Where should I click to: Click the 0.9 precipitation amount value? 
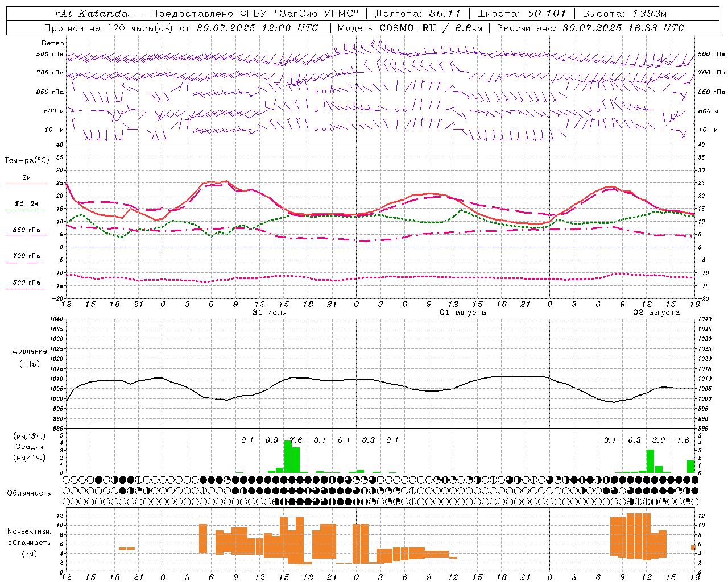[x=272, y=440]
